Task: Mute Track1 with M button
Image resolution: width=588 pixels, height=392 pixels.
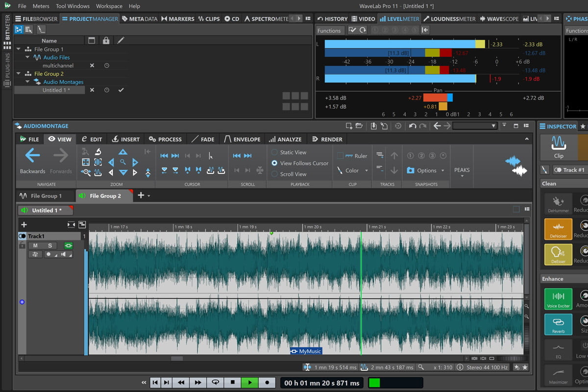Action: (x=35, y=245)
